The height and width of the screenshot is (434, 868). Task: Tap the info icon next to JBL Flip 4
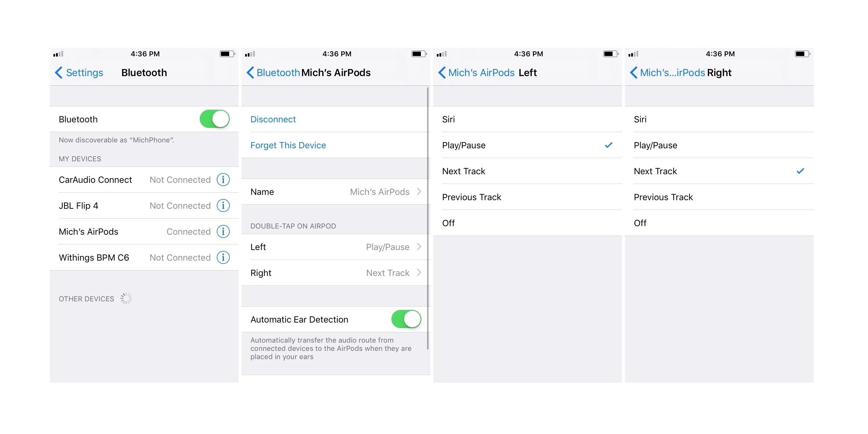click(223, 205)
